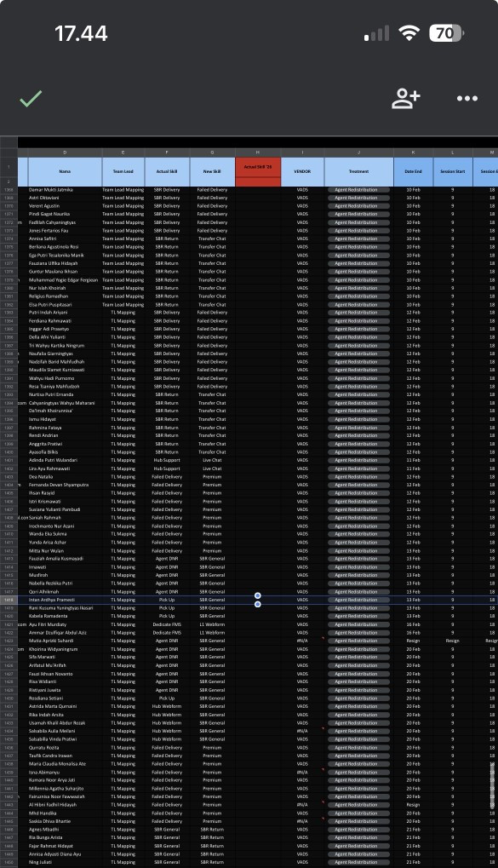Select the name cell Fajar Rahmat Hidayat
The image size is (498, 868).
pos(65,845)
